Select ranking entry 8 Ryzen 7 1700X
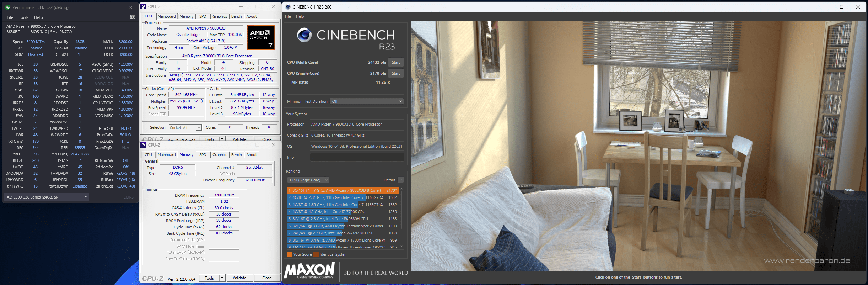The image size is (868, 285). tap(343, 240)
